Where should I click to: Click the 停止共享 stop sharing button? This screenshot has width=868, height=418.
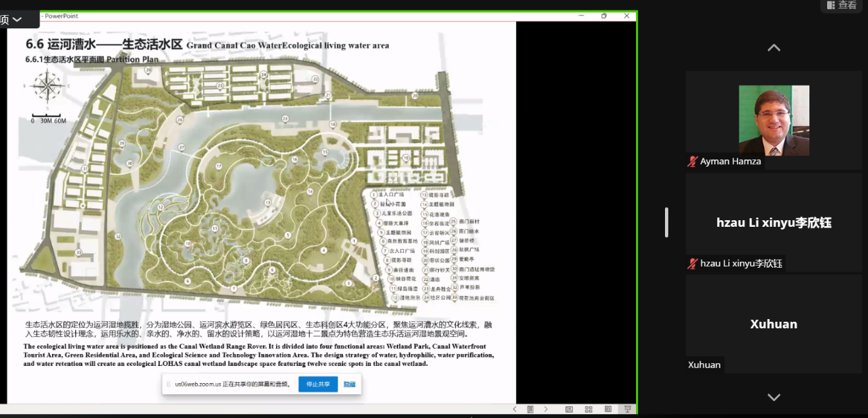coord(318,384)
